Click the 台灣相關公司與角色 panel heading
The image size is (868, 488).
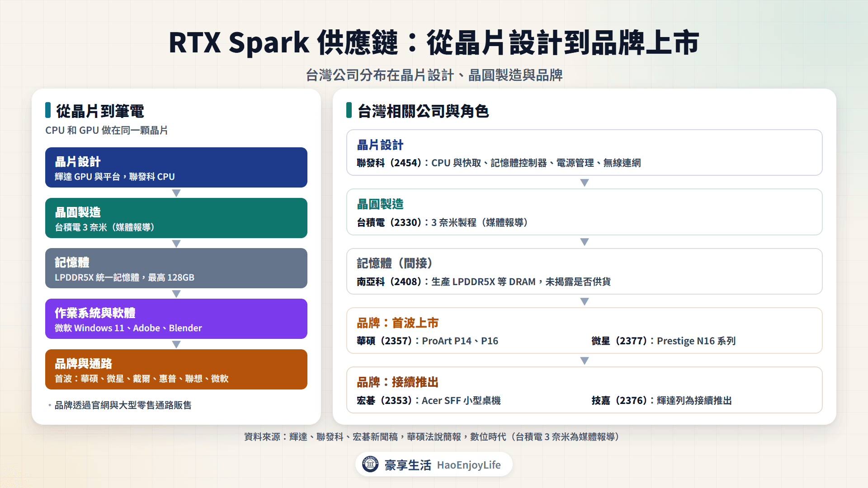point(423,111)
